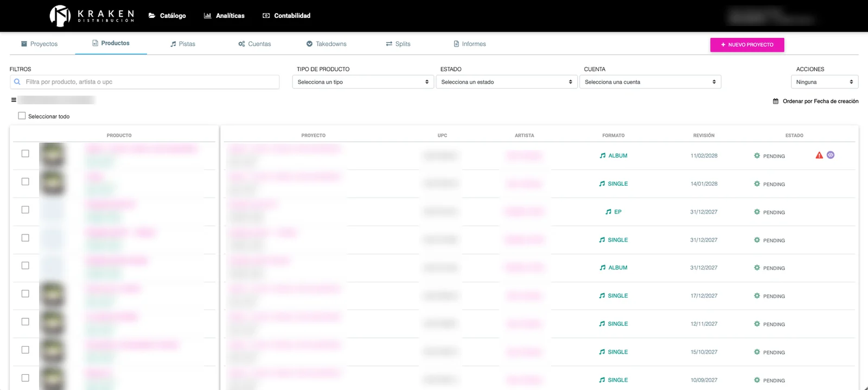Click the Kraken Distribución logo
This screenshot has width=868, height=390.
tap(92, 16)
